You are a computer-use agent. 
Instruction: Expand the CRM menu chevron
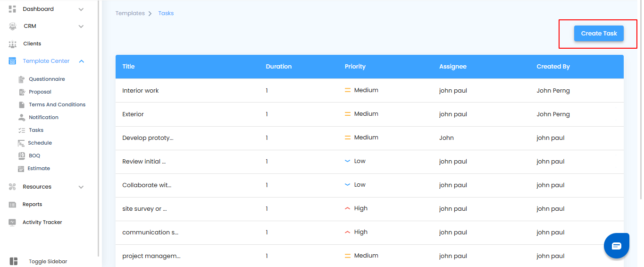coord(81,26)
